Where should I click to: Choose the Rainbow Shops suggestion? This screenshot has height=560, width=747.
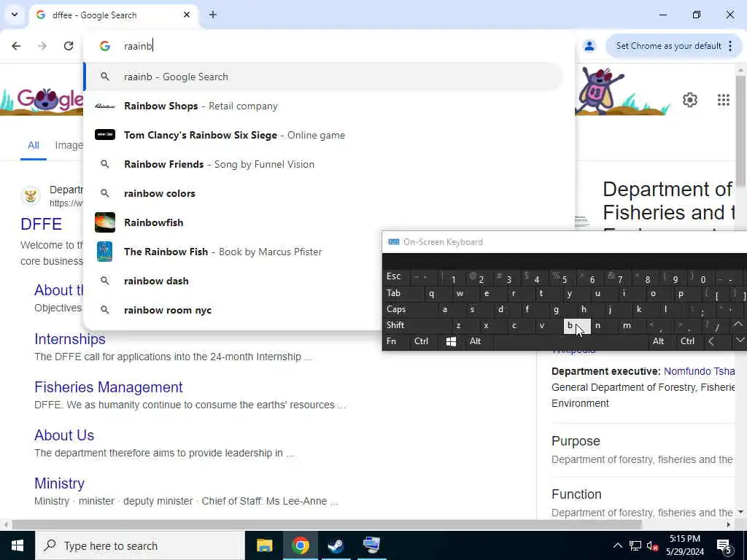tap(323, 106)
